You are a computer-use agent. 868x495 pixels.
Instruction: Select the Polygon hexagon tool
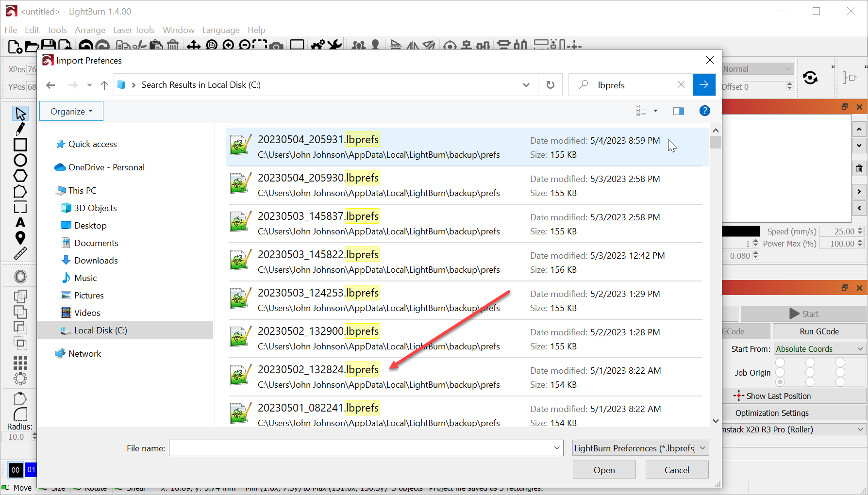(x=20, y=176)
